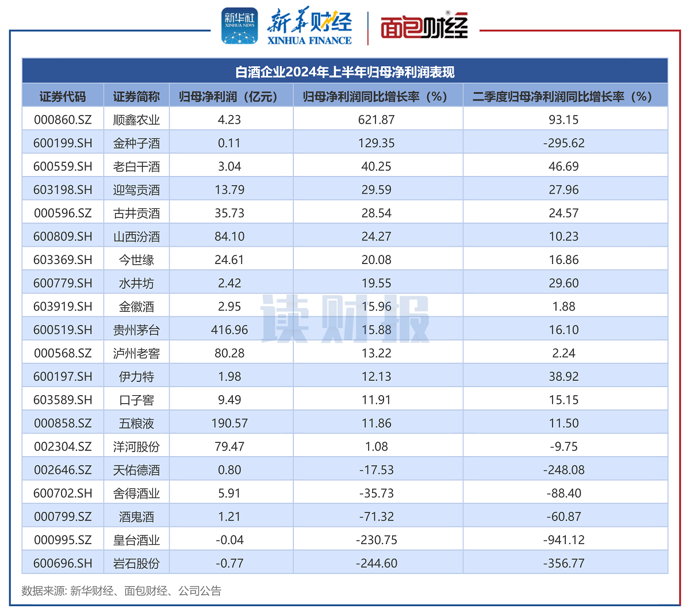Select the name cell 顺鑫农业

pos(136,120)
